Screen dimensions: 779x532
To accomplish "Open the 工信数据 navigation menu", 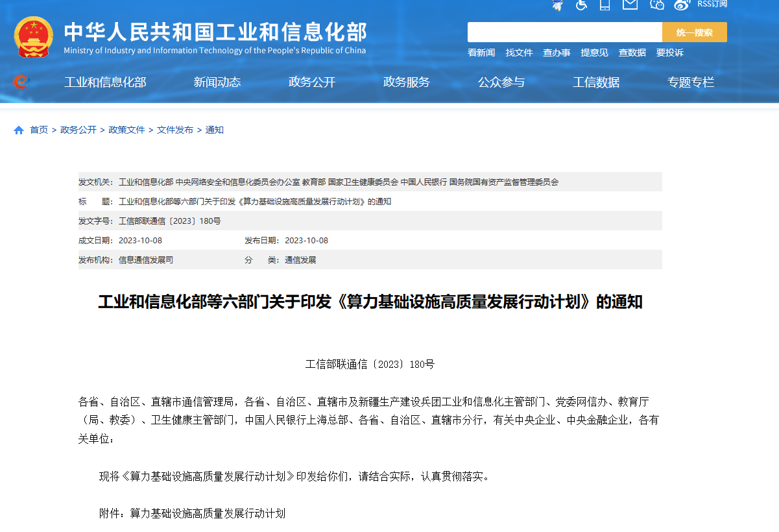I will [596, 82].
